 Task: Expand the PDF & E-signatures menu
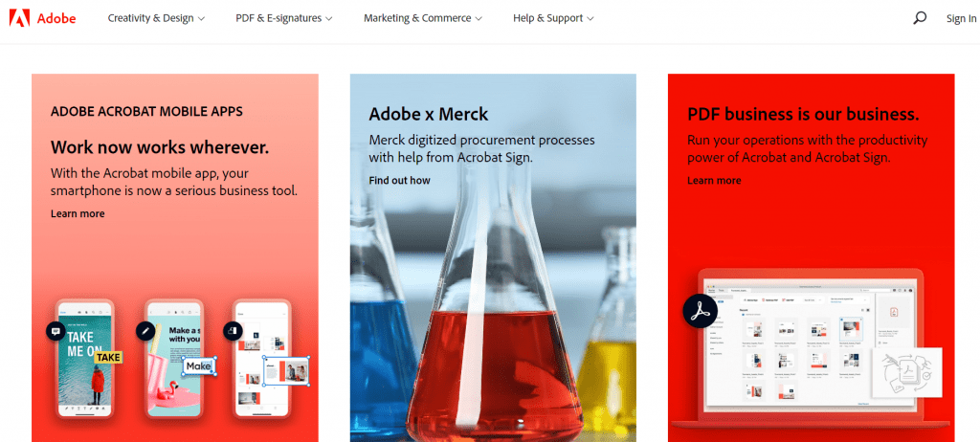(284, 18)
